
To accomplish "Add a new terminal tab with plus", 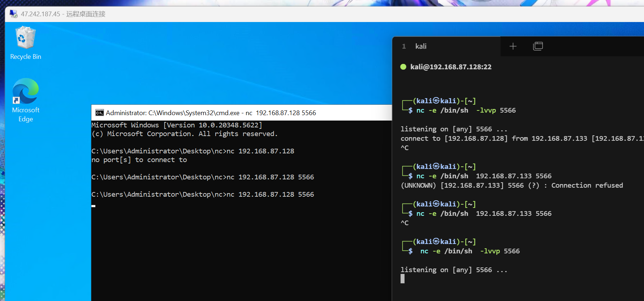I will coord(513,46).
